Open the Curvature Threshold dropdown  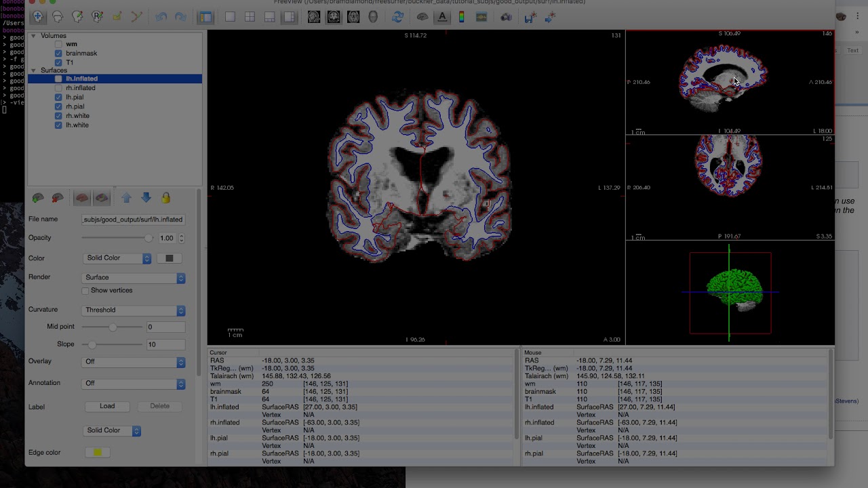134,310
